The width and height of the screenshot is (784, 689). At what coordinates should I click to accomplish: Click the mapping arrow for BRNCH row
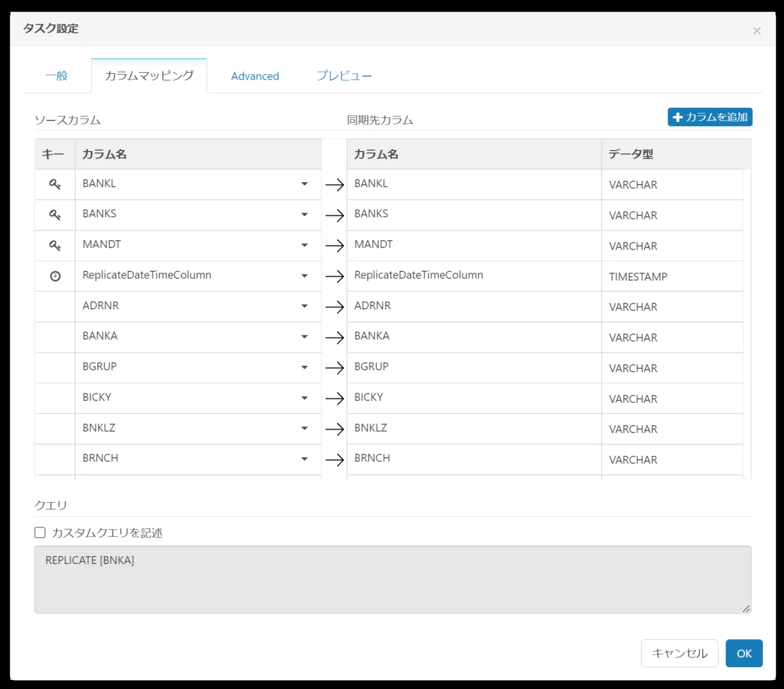click(335, 460)
